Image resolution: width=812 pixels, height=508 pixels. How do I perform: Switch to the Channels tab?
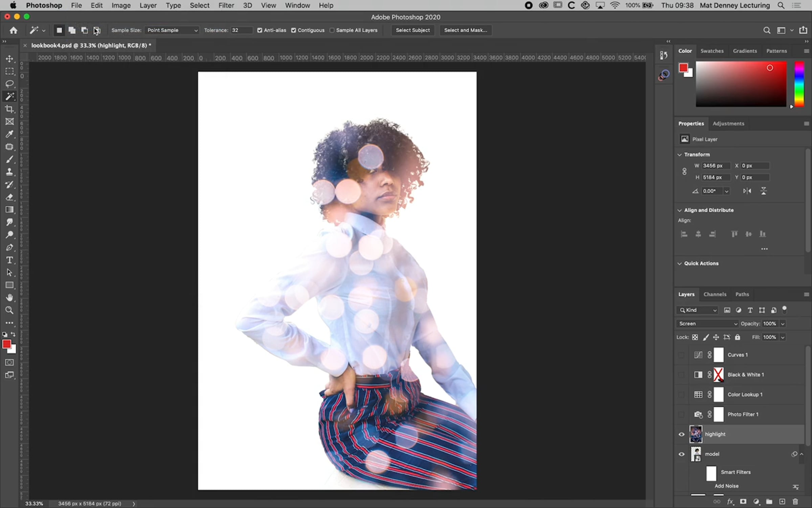pos(715,294)
